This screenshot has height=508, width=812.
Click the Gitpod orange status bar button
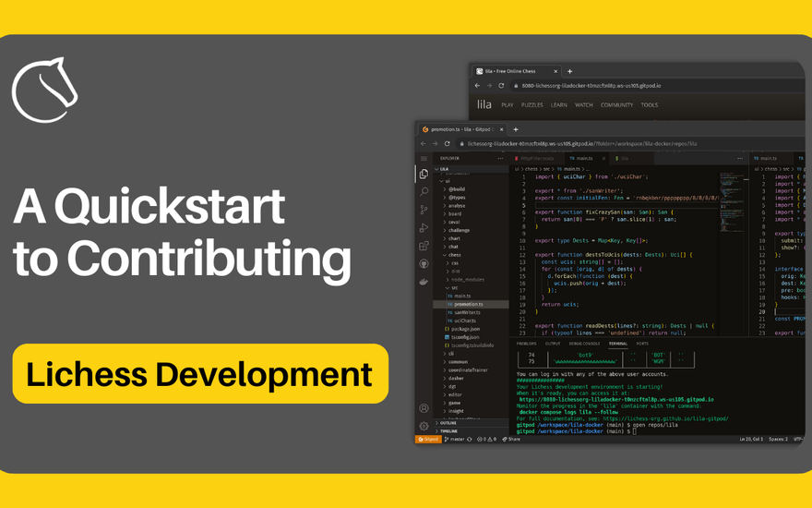(x=428, y=439)
